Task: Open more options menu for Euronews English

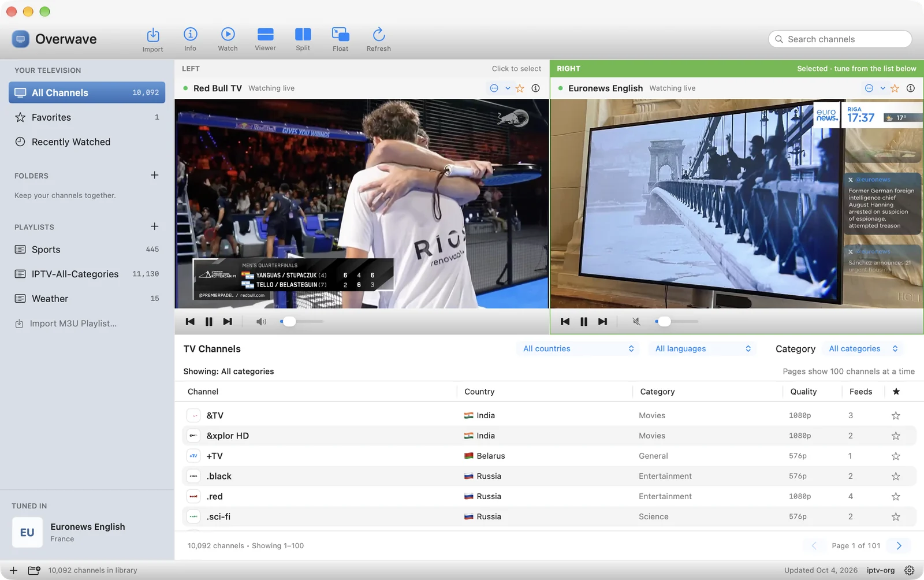Action: tap(874, 88)
